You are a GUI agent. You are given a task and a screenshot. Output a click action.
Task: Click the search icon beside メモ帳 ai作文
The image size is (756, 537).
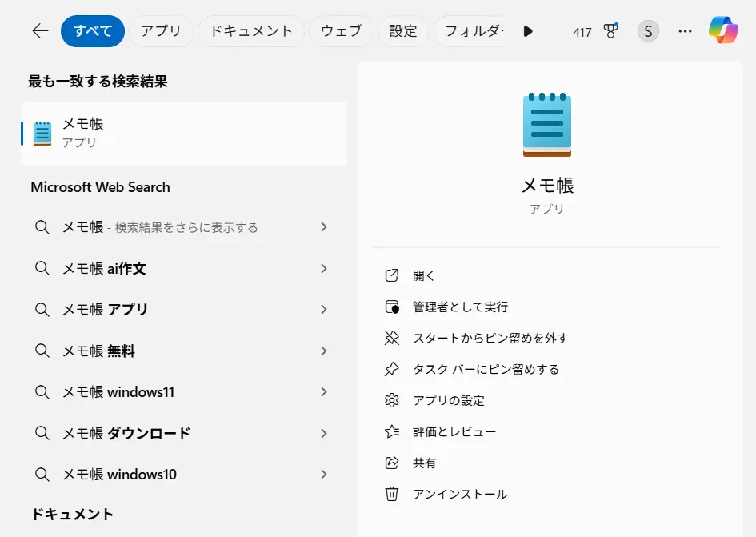pos(42,268)
